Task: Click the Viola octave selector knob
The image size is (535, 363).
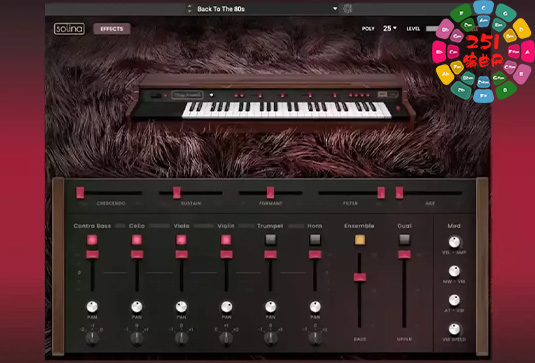Action: click(x=181, y=338)
